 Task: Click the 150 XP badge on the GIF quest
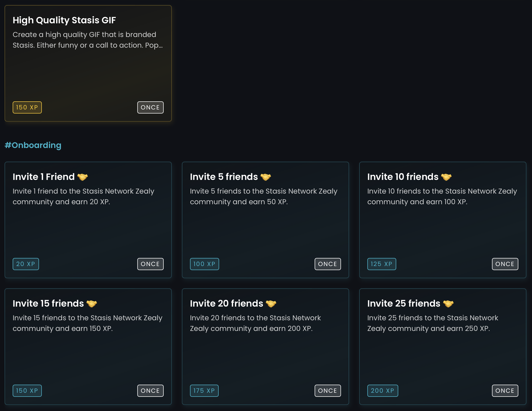(x=27, y=107)
